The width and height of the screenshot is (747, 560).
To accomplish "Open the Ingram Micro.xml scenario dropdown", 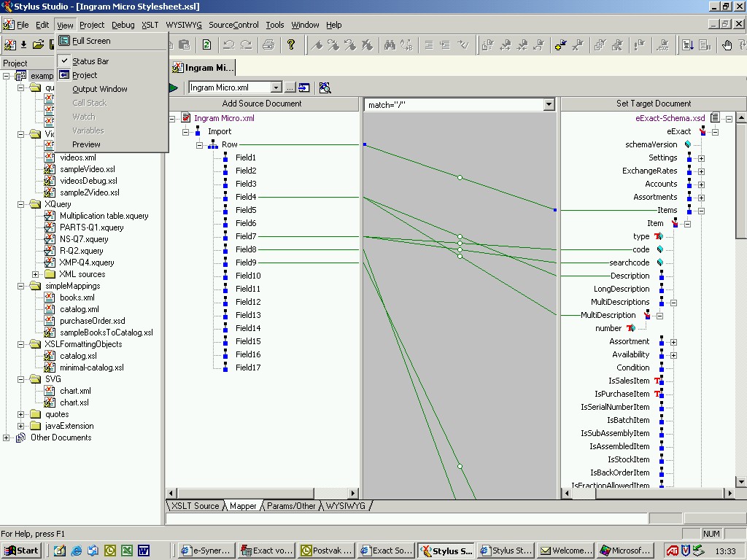I will pos(276,87).
